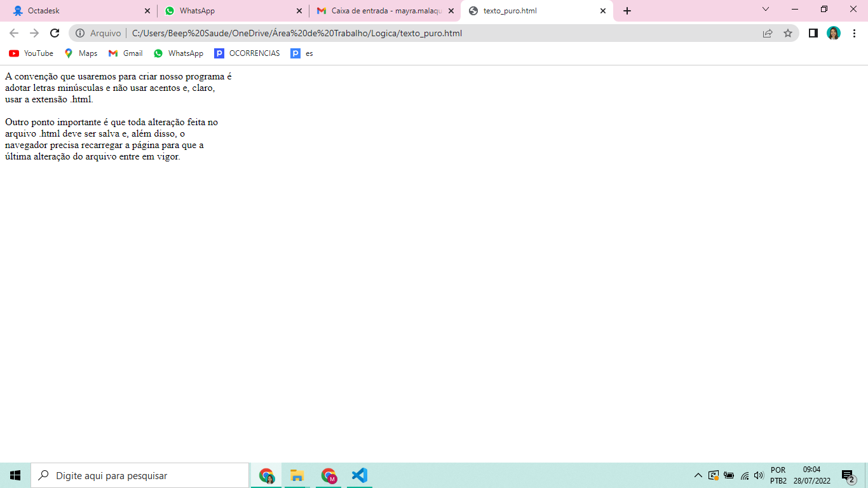The image size is (868, 488).
Task: Open the Caixa de entrada Gmail tab
Action: (384, 11)
